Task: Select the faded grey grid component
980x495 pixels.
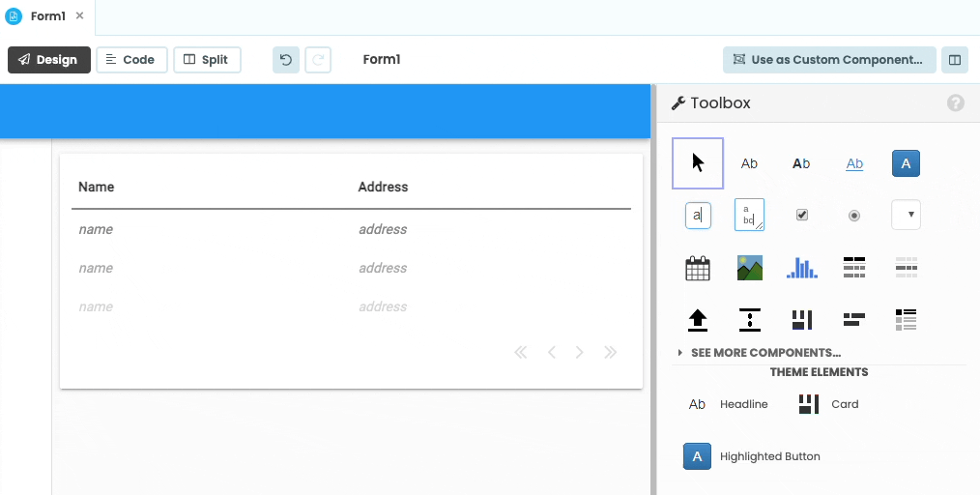Action: (x=906, y=268)
